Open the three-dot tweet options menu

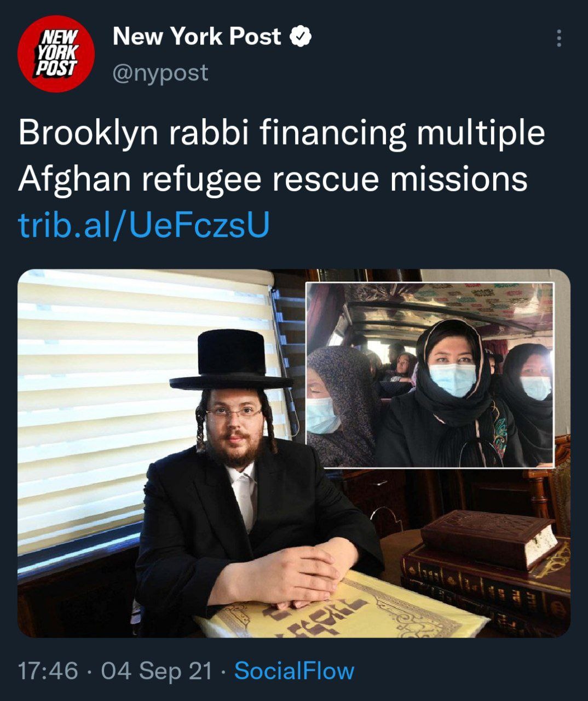tap(559, 38)
